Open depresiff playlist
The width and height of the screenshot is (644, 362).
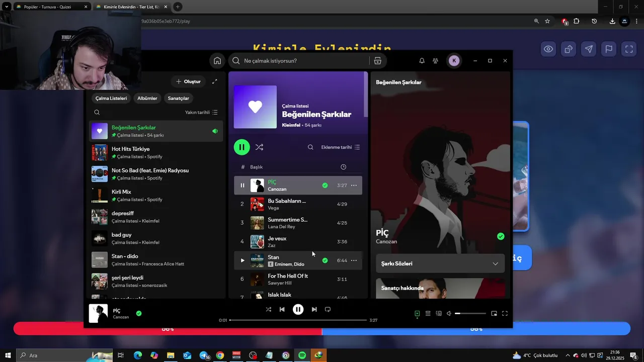[x=156, y=217]
